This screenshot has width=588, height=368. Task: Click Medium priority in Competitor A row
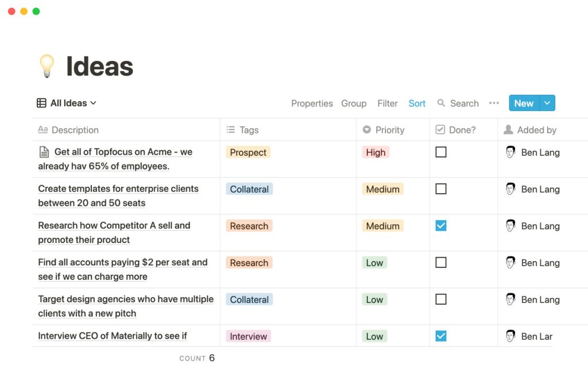pos(382,225)
